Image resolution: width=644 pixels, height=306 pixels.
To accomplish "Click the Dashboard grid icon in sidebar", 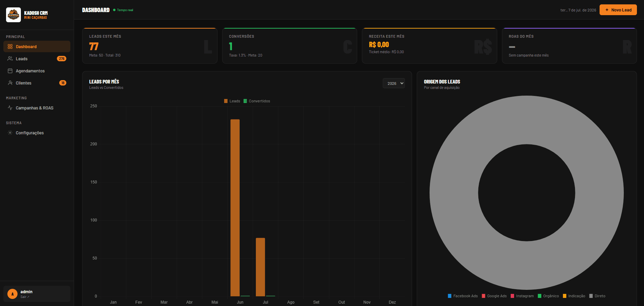I will [10, 46].
